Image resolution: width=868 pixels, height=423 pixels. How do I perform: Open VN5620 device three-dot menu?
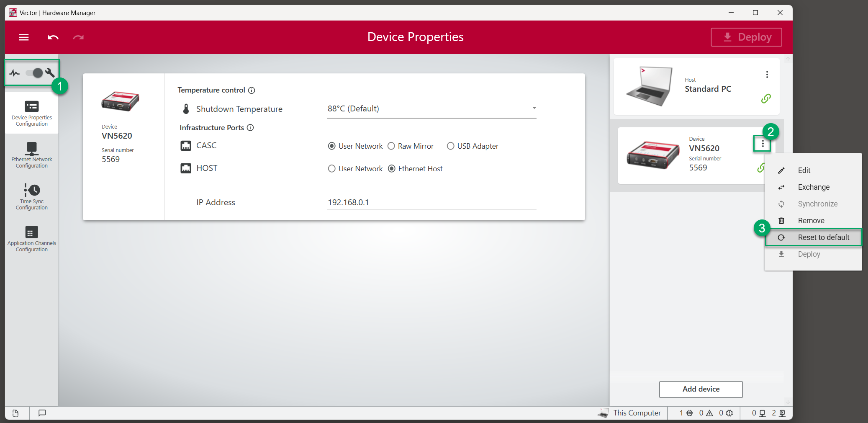(x=763, y=144)
